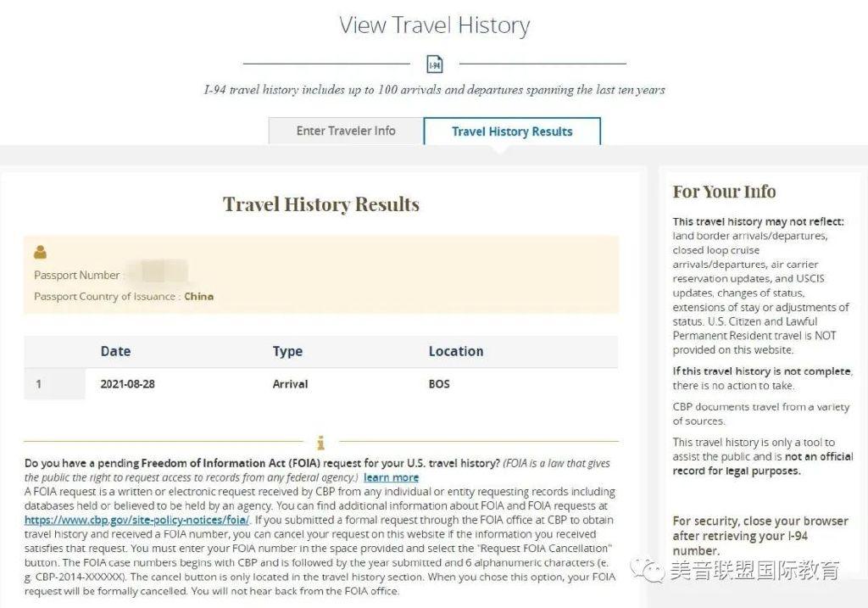Click the Arrival type cell

click(290, 384)
